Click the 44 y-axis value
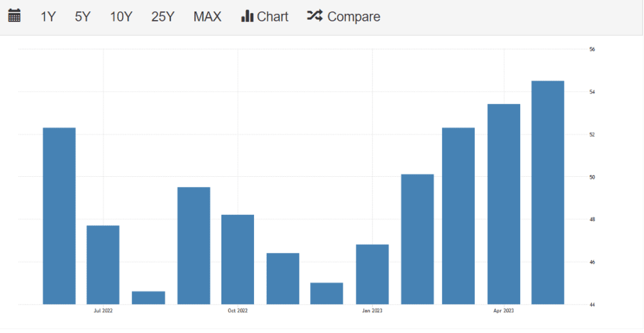Screen dimensions: 644x333 coord(592,305)
